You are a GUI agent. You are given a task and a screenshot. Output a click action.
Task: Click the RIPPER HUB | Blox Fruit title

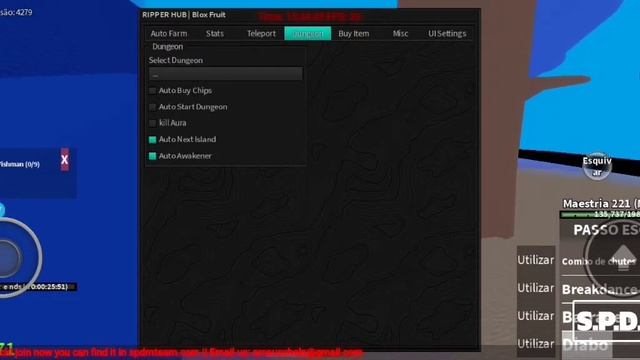(184, 15)
